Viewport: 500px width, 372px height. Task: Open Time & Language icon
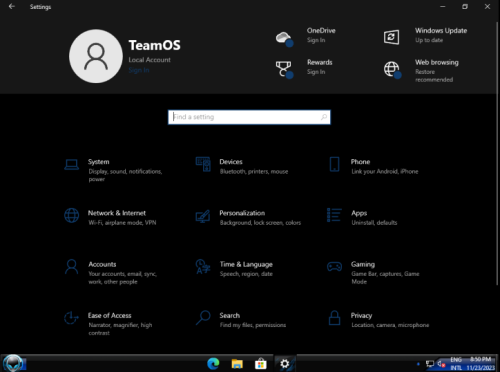pyautogui.click(x=203, y=267)
